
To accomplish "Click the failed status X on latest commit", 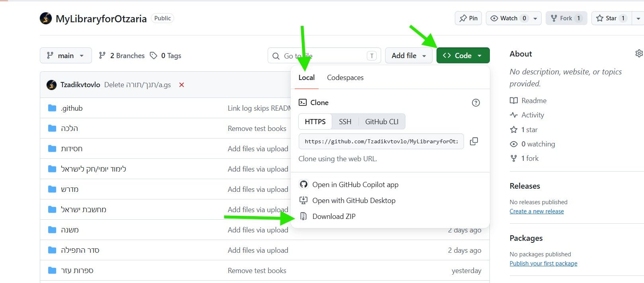I will point(182,85).
